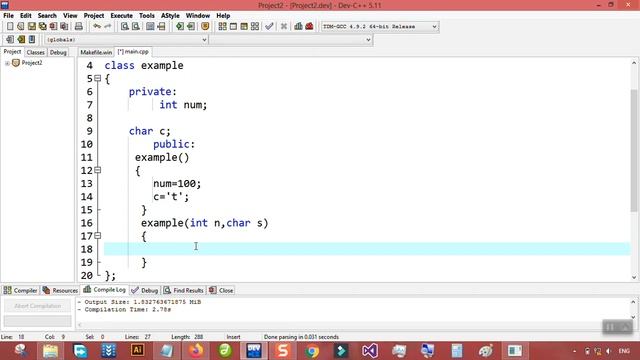Open Google Chrome from the taskbar
The image size is (640, 360).
312,351
